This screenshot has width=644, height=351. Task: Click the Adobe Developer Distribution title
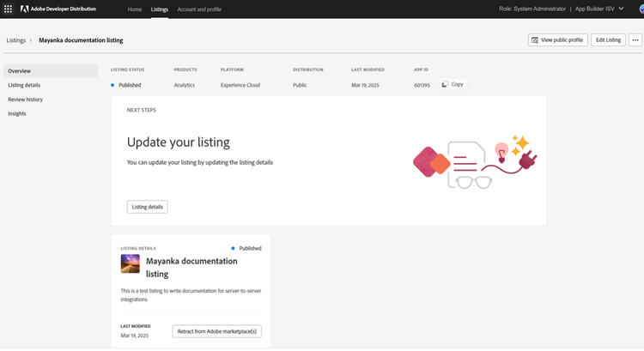coord(64,9)
